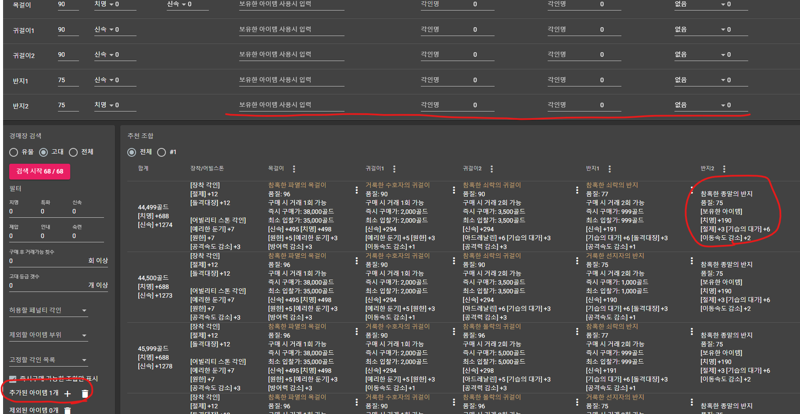Image resolution: width=800 pixels, height=414 pixels.
Task: Click the trash icon beside 제외된 아이템 0개
Action: click(67, 410)
